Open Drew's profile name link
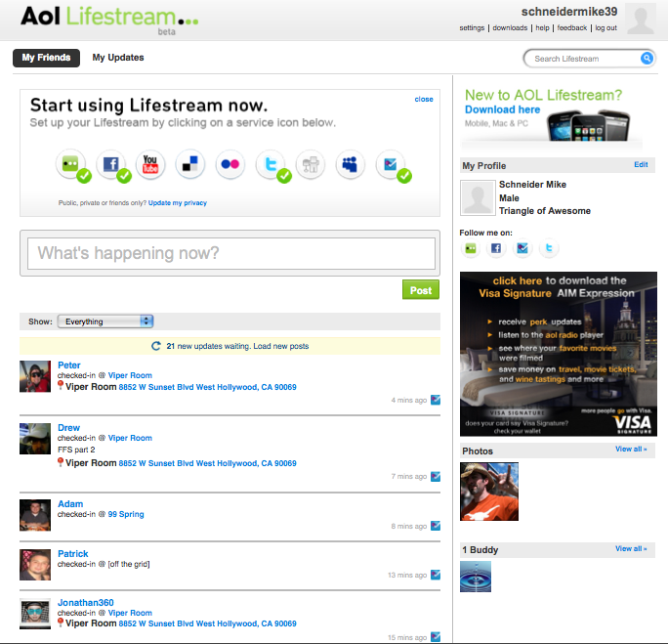Image resolution: width=668 pixels, height=644 pixels. [x=68, y=427]
